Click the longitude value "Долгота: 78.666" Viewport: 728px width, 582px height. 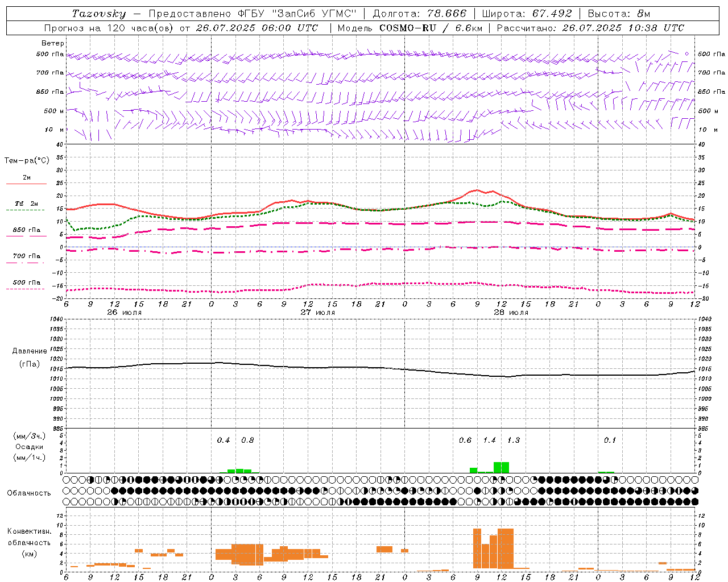pos(419,14)
